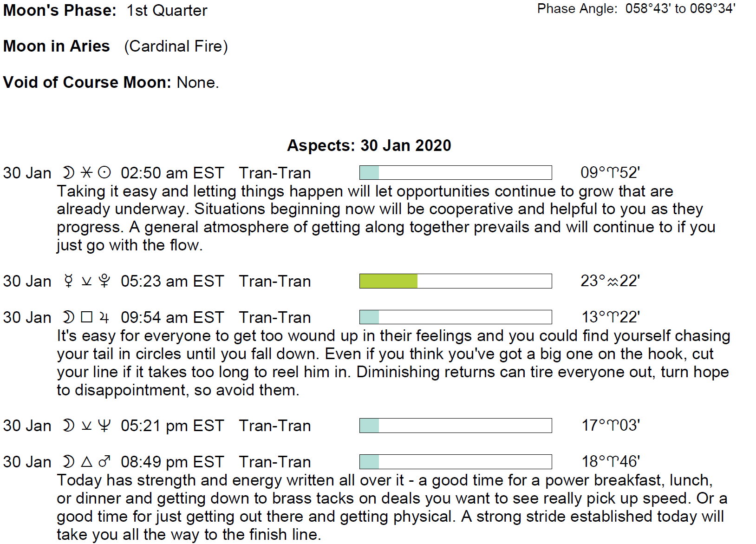Click the "Aspects: 30 Jan 2020" heading

369,145
